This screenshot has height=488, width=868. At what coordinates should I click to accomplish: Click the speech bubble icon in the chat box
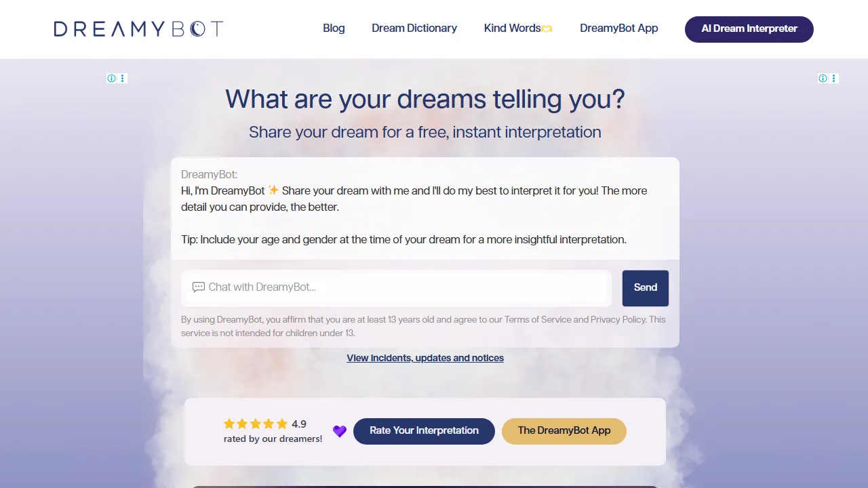[198, 287]
